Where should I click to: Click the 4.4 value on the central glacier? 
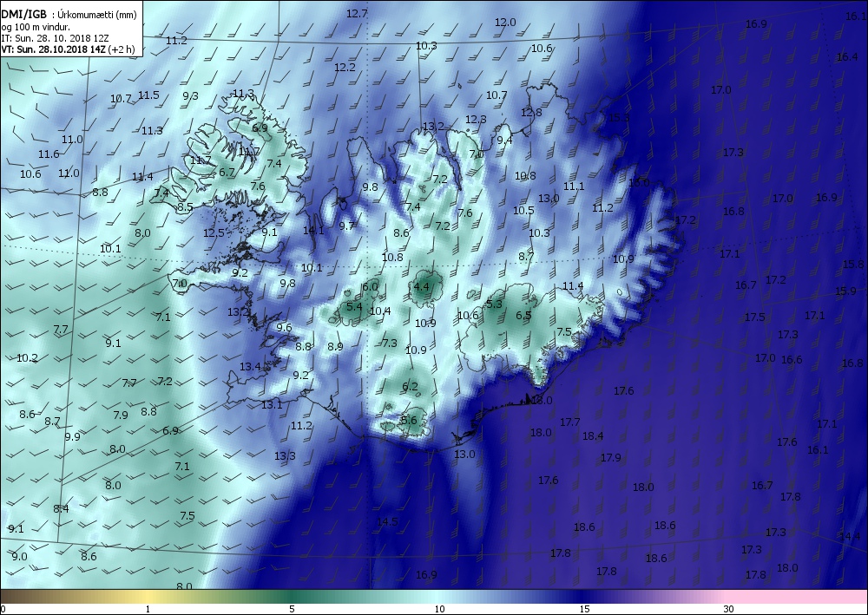coord(421,286)
